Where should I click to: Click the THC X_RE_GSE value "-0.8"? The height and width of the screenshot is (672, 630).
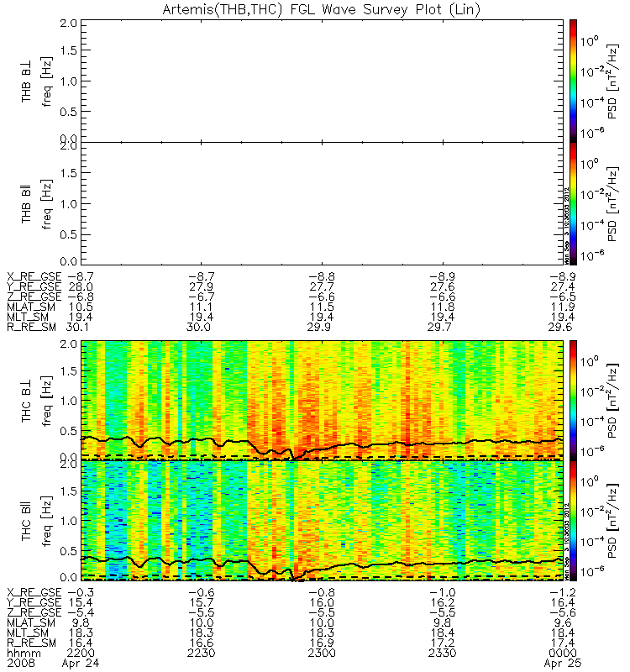[x=322, y=592]
